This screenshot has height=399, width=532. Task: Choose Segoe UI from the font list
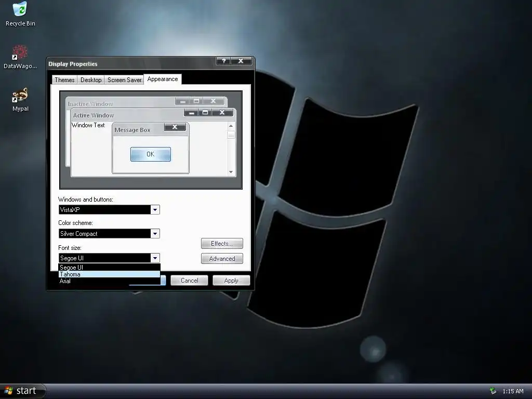[109, 268]
